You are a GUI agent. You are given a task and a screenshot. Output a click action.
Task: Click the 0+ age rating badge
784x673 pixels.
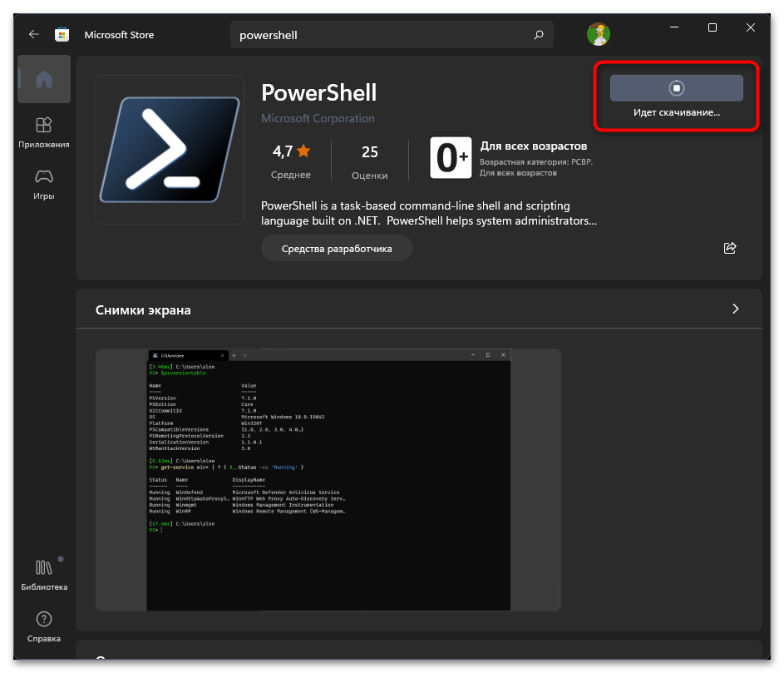[451, 158]
